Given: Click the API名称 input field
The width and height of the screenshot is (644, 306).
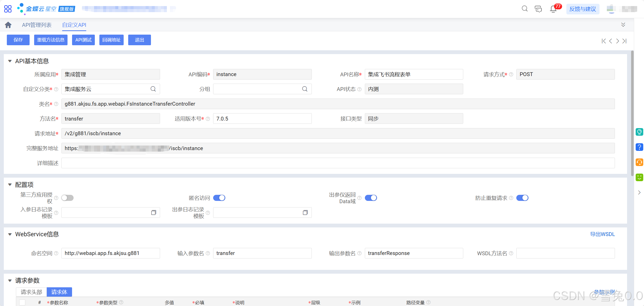Looking at the screenshot, I should point(414,74).
